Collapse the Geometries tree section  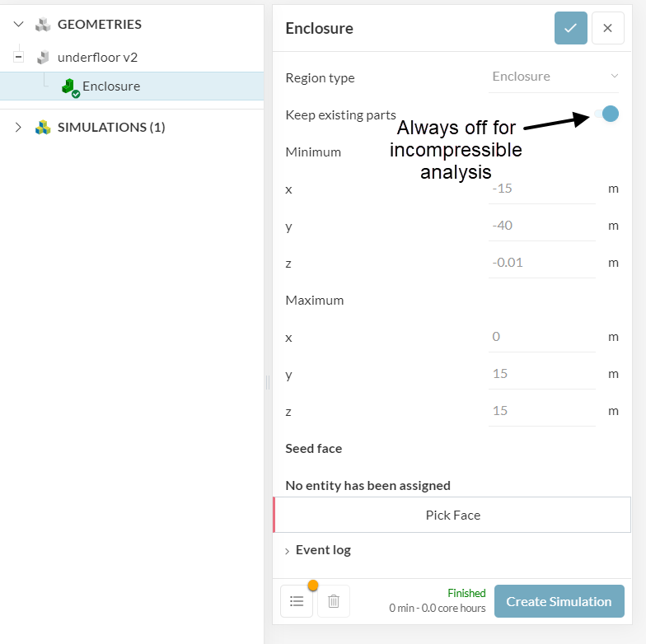(19, 25)
